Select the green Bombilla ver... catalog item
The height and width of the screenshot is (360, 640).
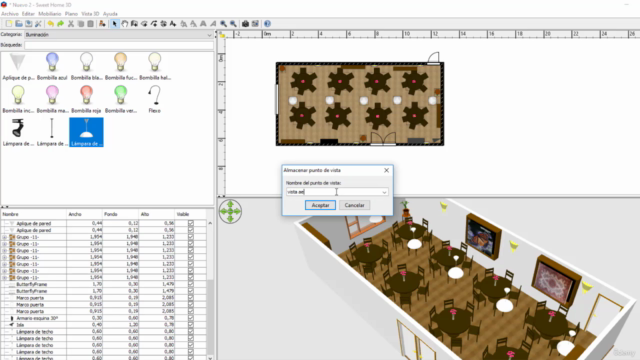120,99
